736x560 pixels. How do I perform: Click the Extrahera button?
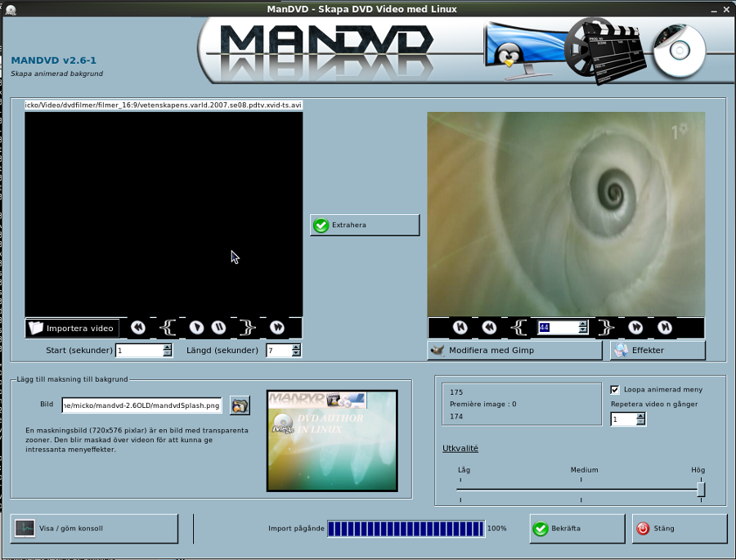(x=365, y=226)
